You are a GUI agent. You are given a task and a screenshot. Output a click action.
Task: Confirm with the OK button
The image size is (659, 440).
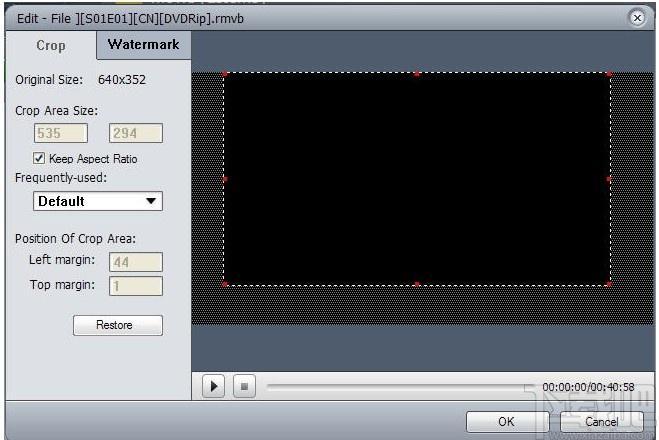pos(507,422)
